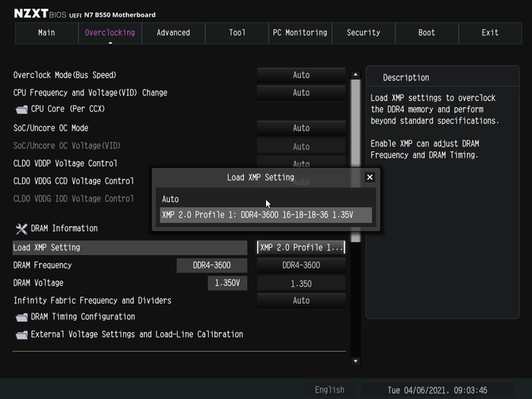532x399 pixels.
Task: Open the Advanced tab
Action: tap(173, 33)
